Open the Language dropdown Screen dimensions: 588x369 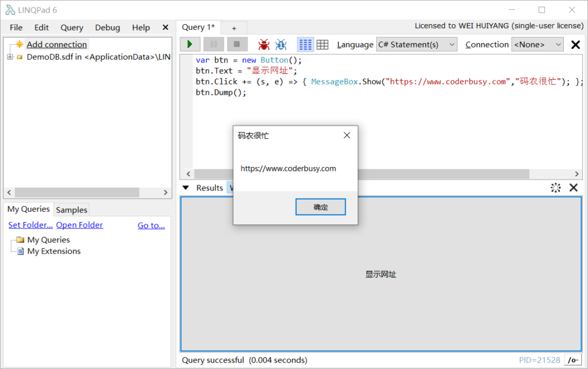click(416, 45)
